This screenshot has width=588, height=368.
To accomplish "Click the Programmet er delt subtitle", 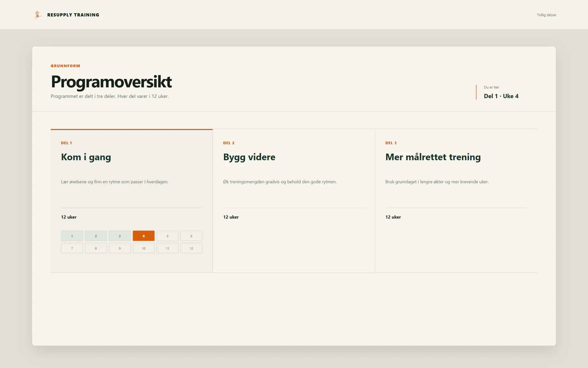I will (x=110, y=96).
